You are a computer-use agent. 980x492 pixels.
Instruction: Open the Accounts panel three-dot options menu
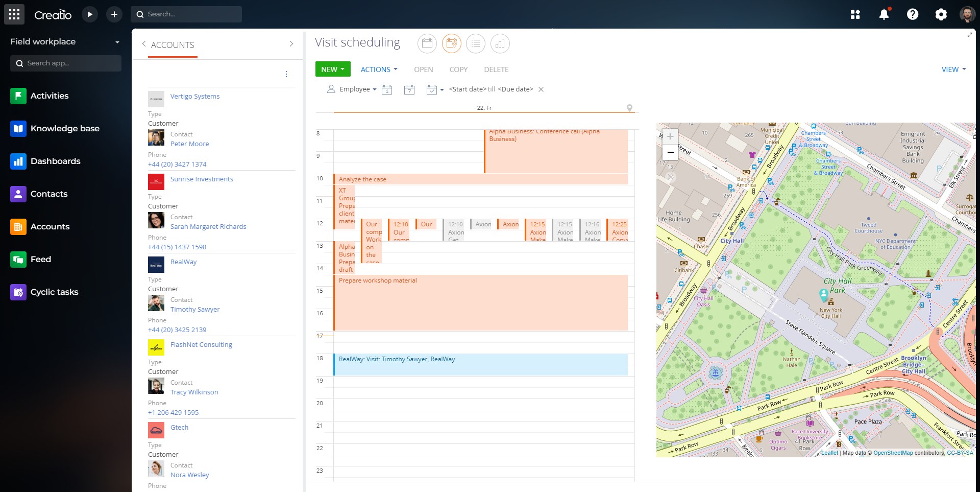pyautogui.click(x=286, y=74)
